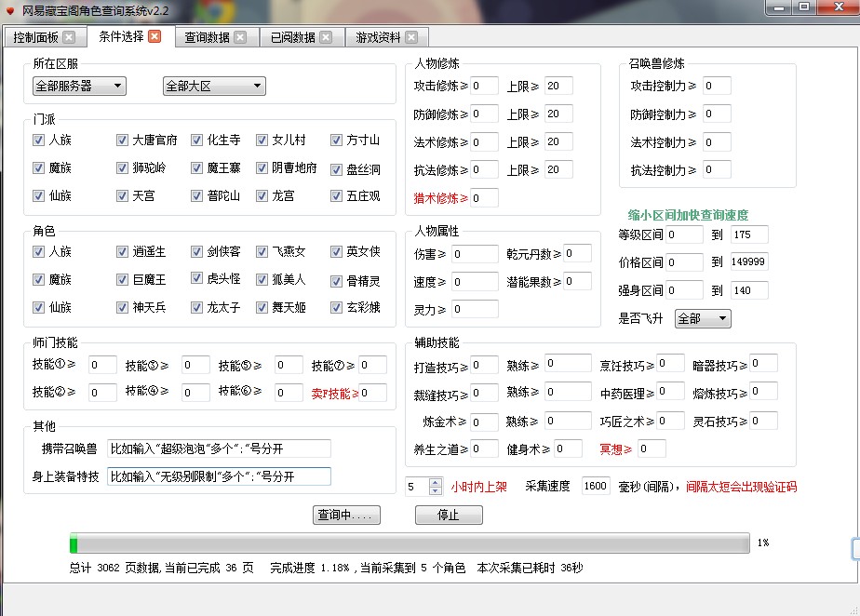Uncheck the 飞燕女 checkbox
The image size is (860, 616).
tap(262, 252)
